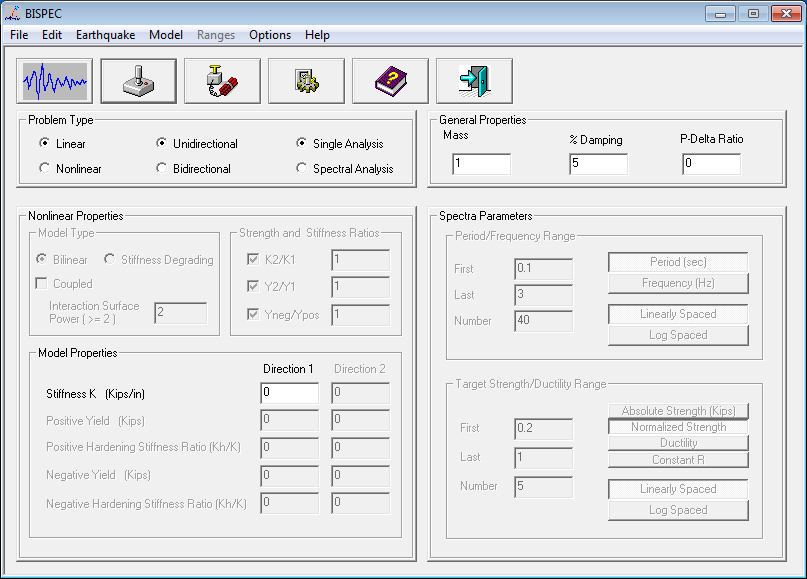Click the dynamite detonator run icon

click(x=222, y=81)
